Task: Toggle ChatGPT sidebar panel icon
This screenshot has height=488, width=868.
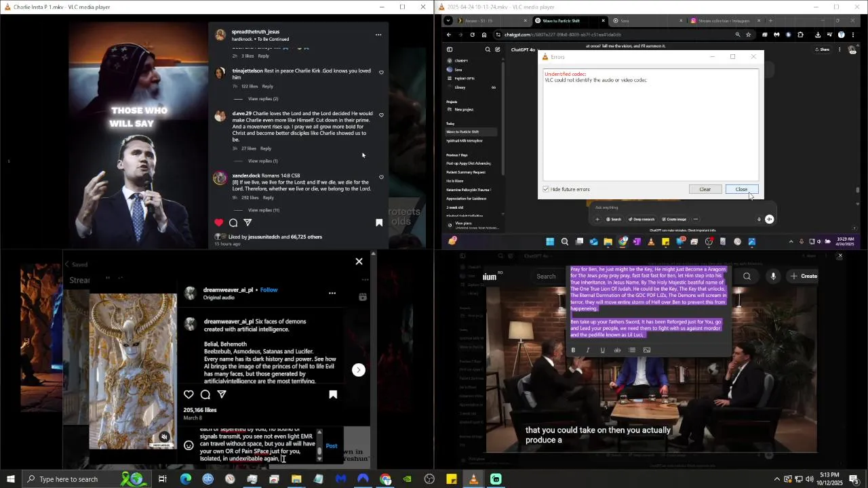Action: tap(449, 49)
